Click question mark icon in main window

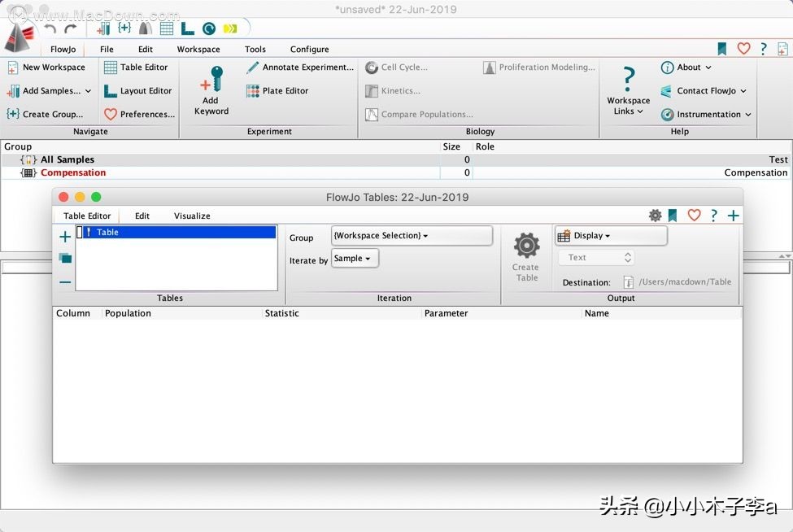point(763,49)
